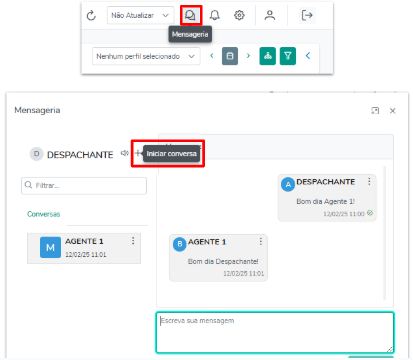This screenshot has width=413, height=360.
Task: Click the green filter funnel button
Action: pos(288,56)
